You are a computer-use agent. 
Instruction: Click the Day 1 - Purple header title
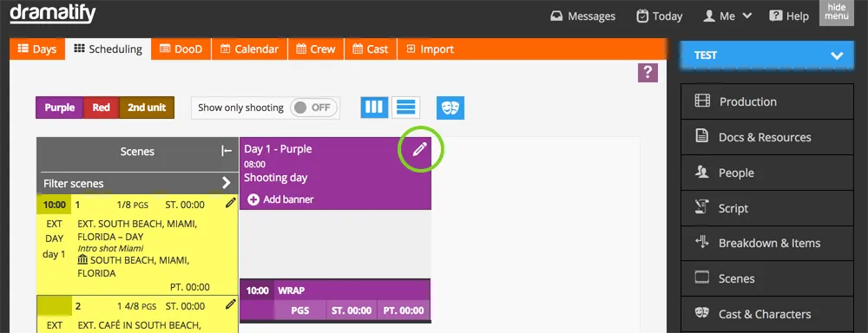278,149
